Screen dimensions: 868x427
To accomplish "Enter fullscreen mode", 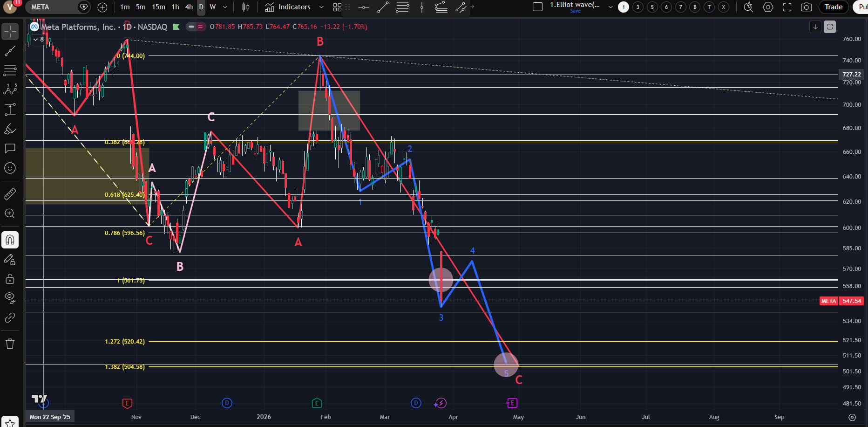I will click(x=787, y=7).
